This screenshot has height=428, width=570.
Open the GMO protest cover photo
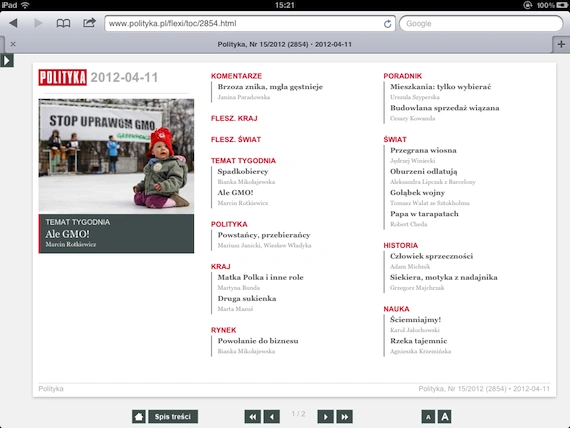[x=116, y=156]
